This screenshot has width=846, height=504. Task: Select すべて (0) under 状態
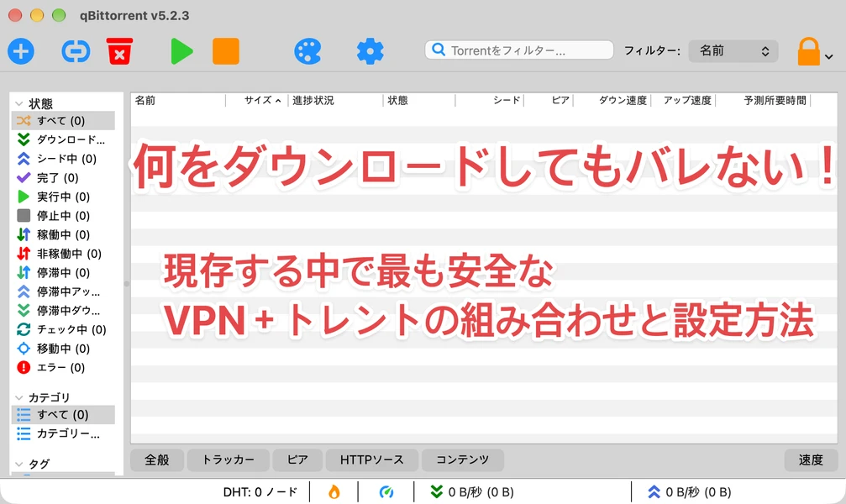63,120
